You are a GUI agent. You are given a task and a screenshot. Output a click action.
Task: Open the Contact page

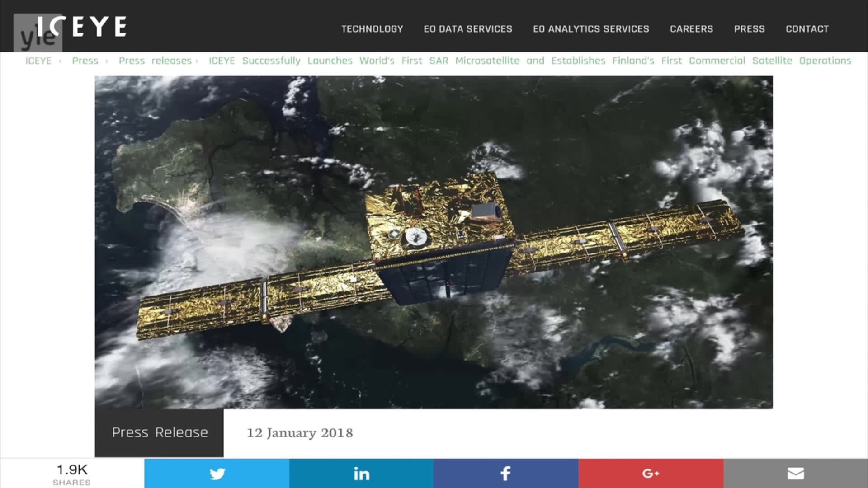pos(807,29)
